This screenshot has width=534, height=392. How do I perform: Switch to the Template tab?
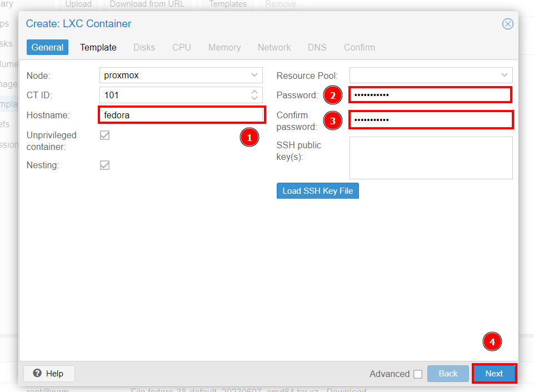point(98,47)
